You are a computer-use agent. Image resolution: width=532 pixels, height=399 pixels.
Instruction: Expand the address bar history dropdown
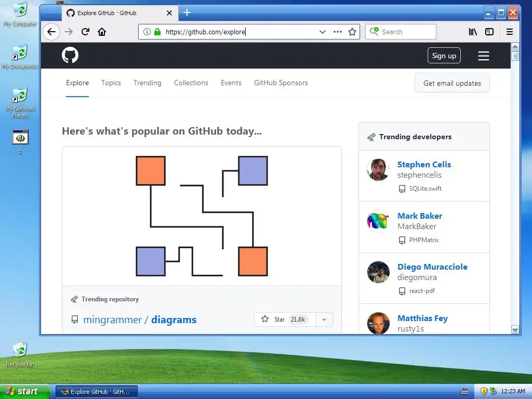click(322, 32)
